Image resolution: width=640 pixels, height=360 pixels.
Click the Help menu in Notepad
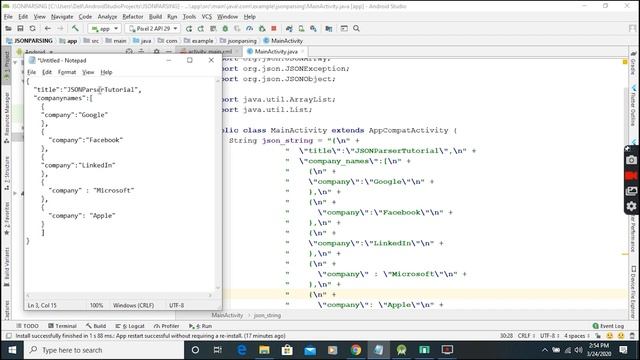point(106,72)
